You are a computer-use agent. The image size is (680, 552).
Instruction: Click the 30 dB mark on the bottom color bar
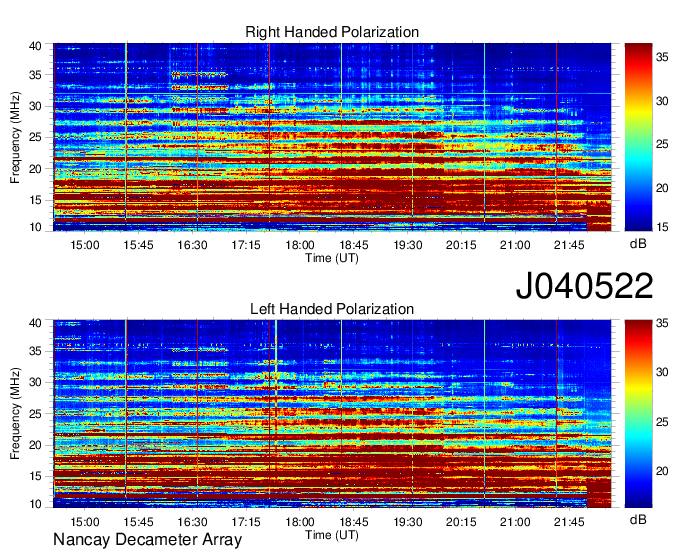662,372
